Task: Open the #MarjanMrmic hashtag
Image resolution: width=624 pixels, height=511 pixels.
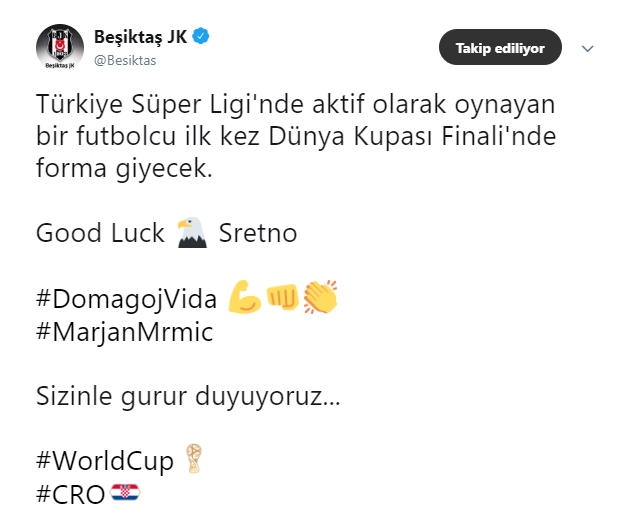Action: coord(124,332)
